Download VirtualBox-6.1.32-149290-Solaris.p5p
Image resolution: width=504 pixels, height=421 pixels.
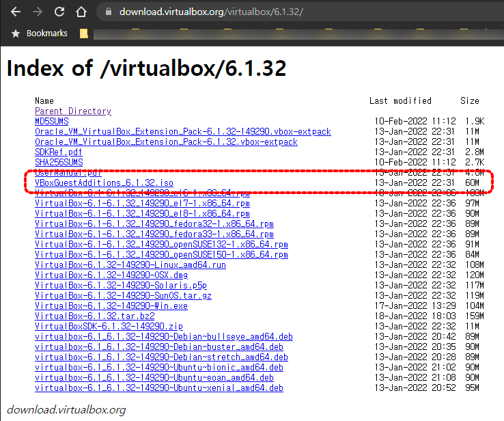point(121,285)
